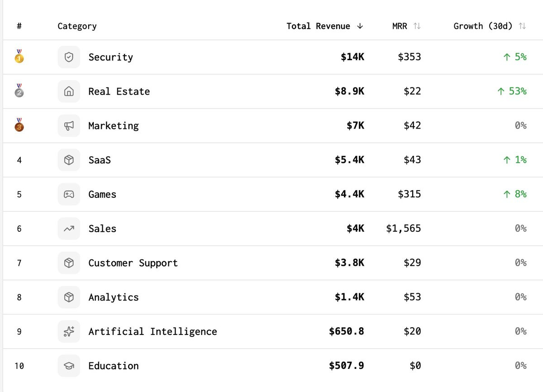This screenshot has height=392, width=543.
Task: Click the Education graduation cap icon
Action: pyautogui.click(x=69, y=366)
